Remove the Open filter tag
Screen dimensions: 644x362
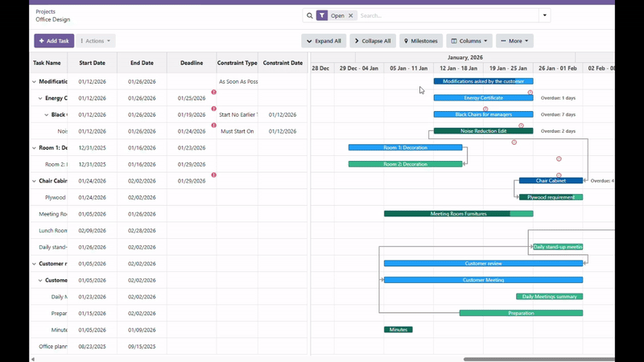pyautogui.click(x=351, y=15)
